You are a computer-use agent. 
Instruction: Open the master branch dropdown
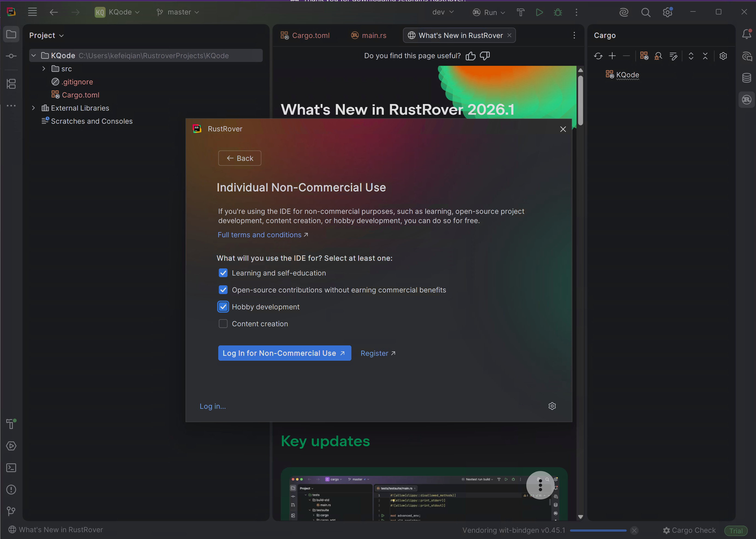coord(178,12)
